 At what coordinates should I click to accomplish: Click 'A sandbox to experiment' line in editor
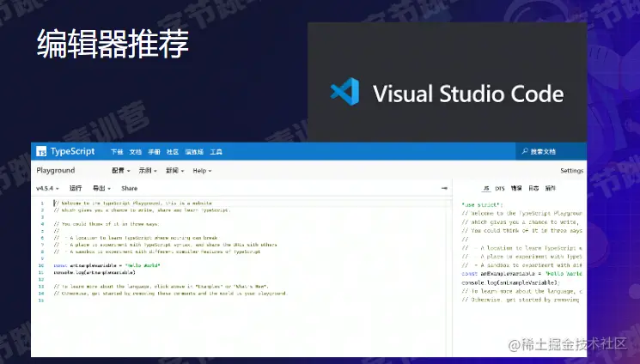pos(156,252)
